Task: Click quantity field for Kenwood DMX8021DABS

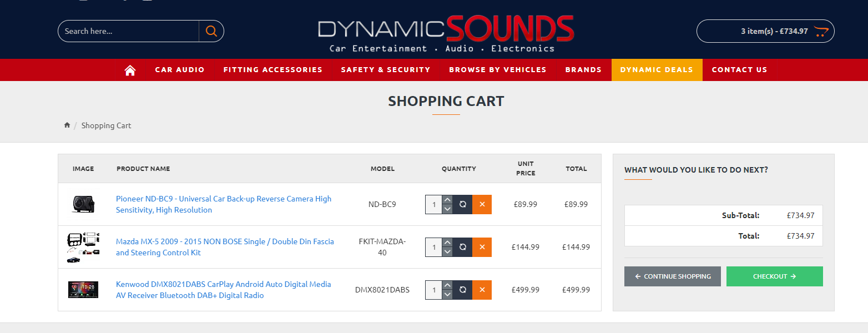Action: [x=433, y=290]
